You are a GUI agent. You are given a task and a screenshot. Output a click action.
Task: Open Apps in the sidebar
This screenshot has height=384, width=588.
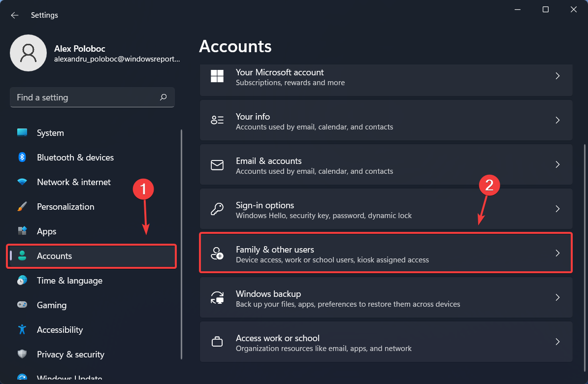[47, 231]
